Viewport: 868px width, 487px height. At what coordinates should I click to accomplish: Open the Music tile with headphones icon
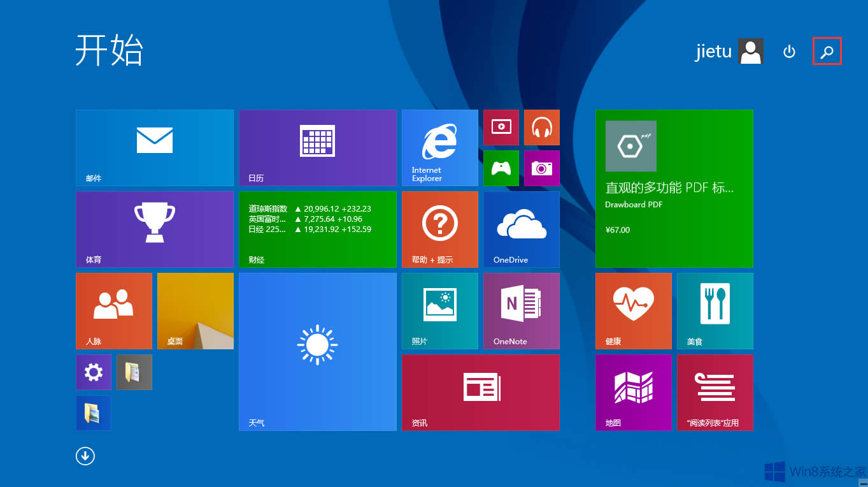[x=541, y=127]
